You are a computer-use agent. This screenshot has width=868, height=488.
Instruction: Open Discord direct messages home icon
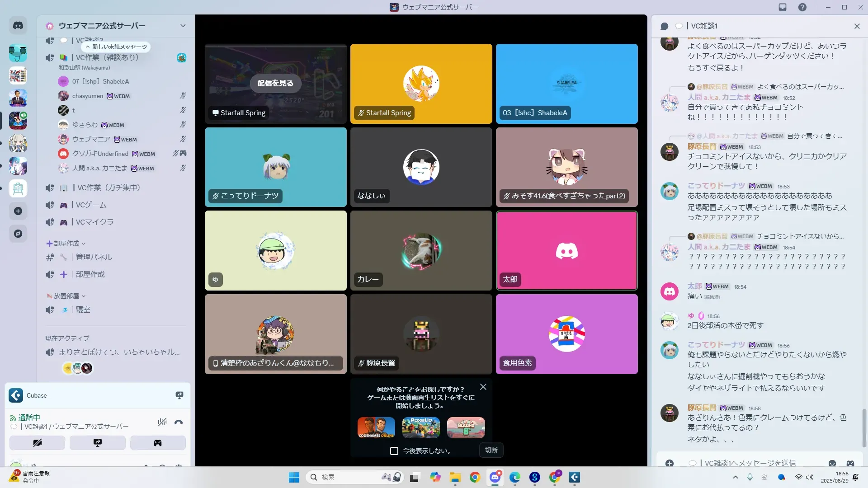pyautogui.click(x=18, y=26)
